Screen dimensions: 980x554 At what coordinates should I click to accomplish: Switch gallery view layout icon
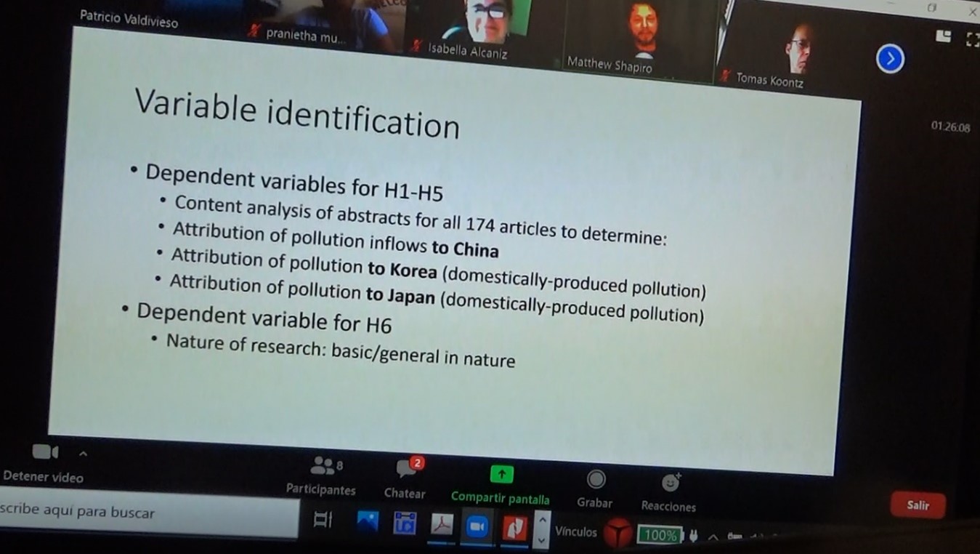(x=943, y=36)
